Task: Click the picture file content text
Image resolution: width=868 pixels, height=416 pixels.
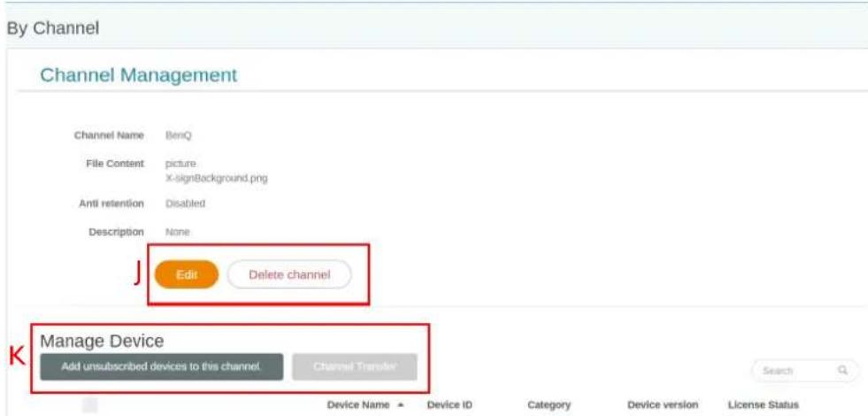Action: click(181, 164)
